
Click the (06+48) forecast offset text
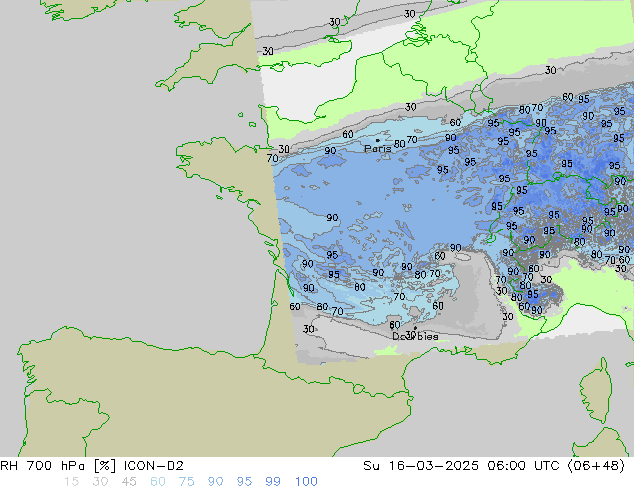click(x=599, y=465)
